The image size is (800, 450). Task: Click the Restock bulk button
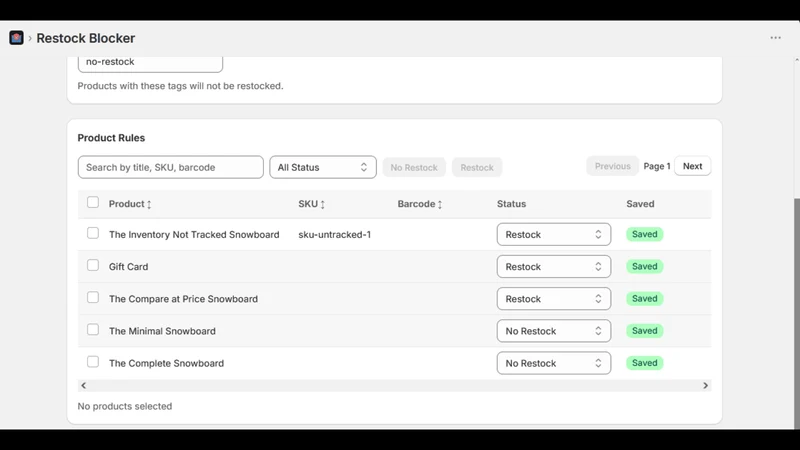(x=477, y=167)
